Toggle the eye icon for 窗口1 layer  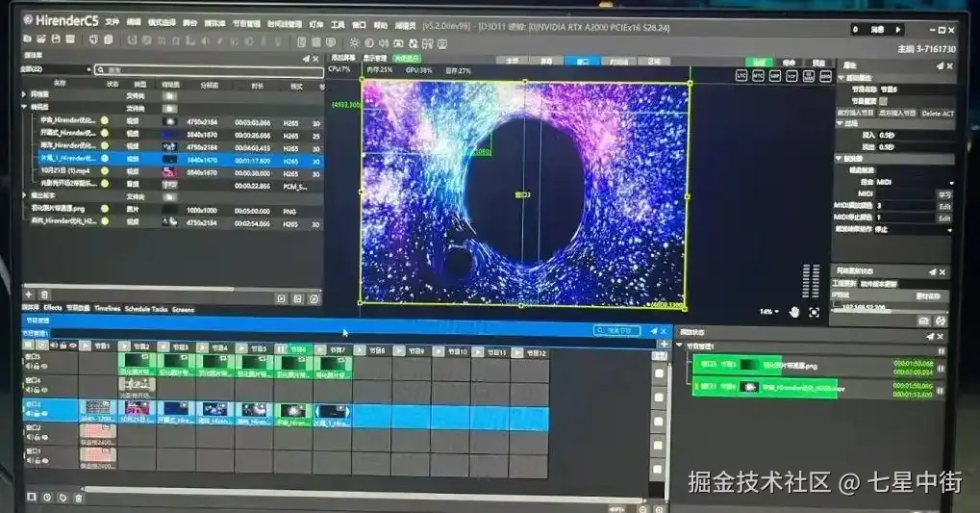pyautogui.click(x=44, y=461)
